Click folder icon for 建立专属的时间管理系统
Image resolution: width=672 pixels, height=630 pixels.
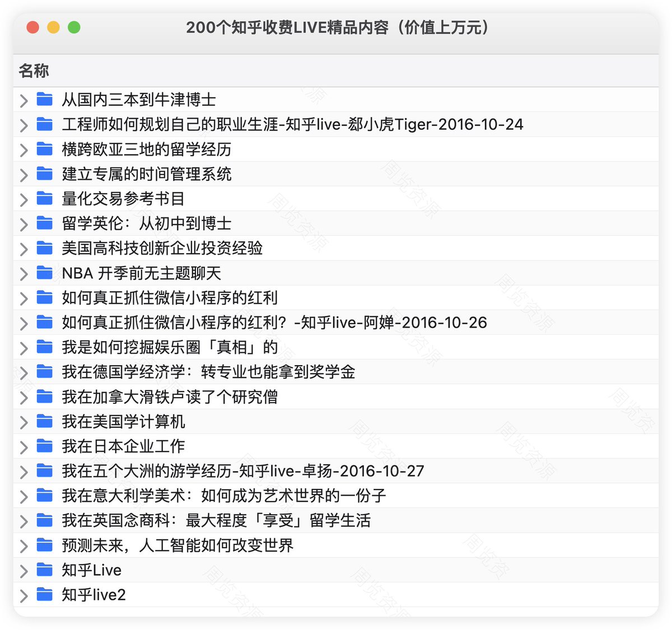(x=45, y=174)
